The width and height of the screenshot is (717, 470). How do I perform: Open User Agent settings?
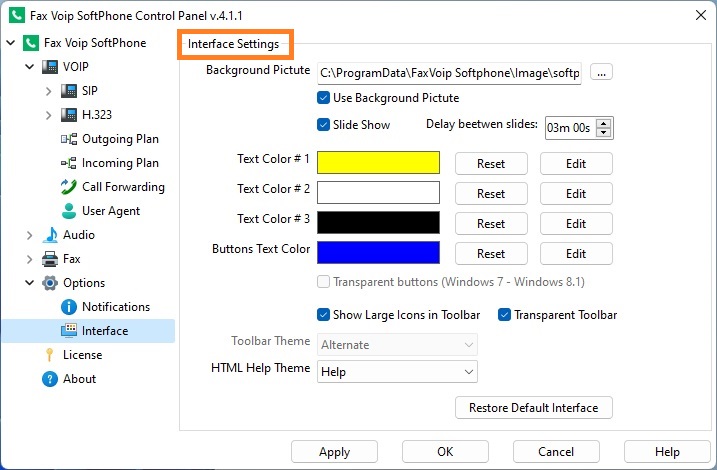pos(111,211)
